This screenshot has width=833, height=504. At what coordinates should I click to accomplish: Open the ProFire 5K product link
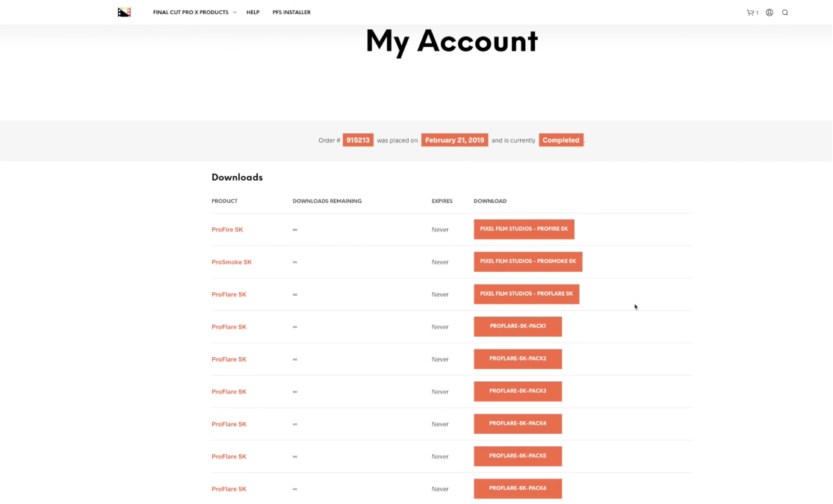[x=227, y=229]
